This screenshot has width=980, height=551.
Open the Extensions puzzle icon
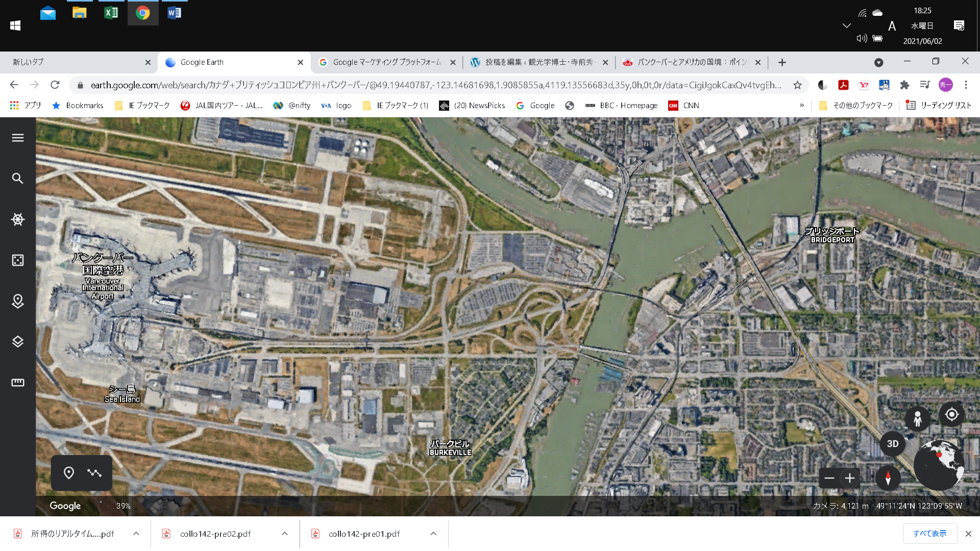(904, 85)
